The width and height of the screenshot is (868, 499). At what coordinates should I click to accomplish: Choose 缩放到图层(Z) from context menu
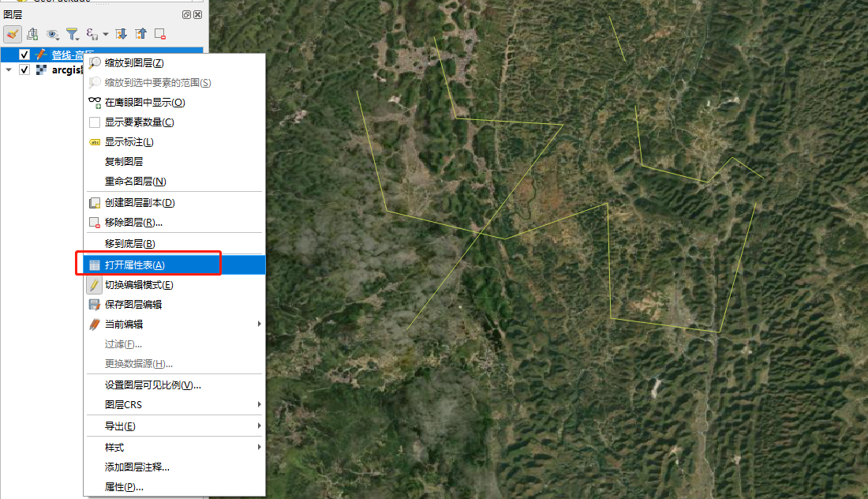coord(174,63)
